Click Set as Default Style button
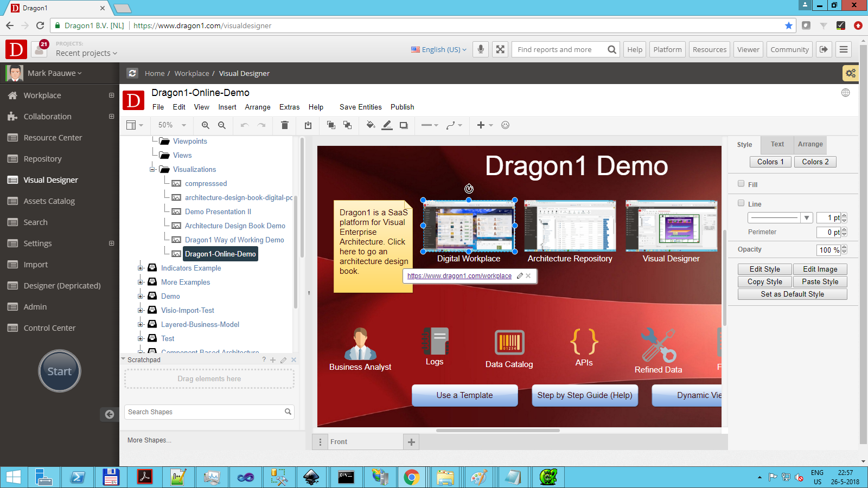Image resolution: width=868 pixels, height=488 pixels. (x=792, y=294)
